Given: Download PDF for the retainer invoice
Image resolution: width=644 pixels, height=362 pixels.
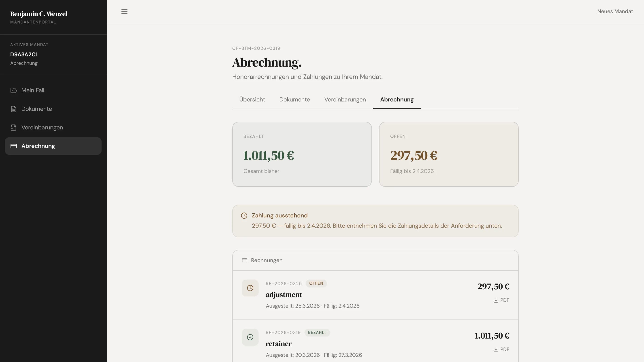Looking at the screenshot, I should coord(501,349).
